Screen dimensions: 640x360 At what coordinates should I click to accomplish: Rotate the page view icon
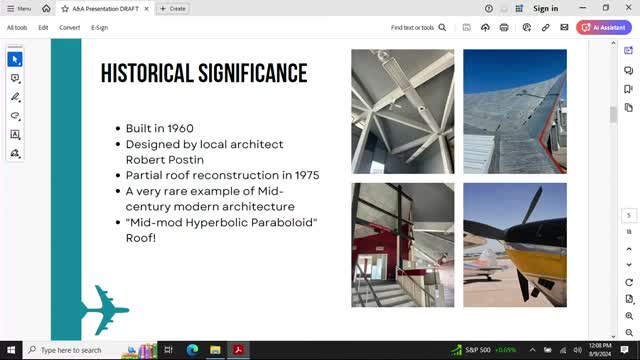pos(629,282)
